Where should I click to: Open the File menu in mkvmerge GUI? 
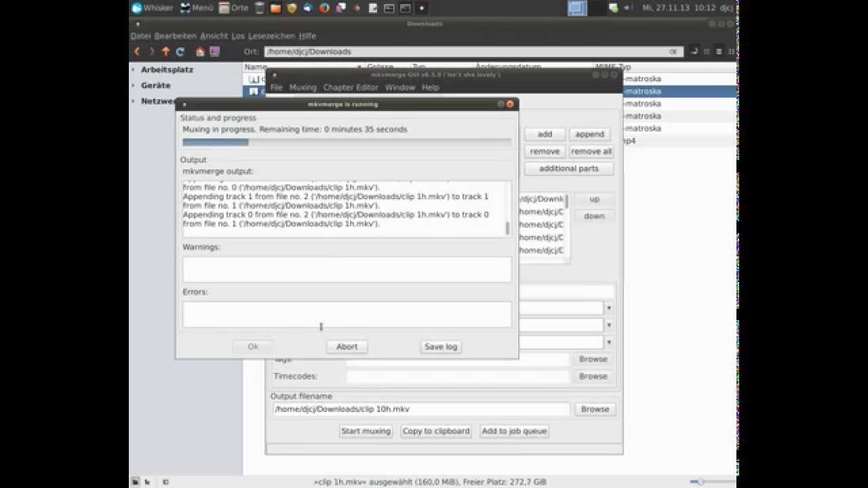277,87
